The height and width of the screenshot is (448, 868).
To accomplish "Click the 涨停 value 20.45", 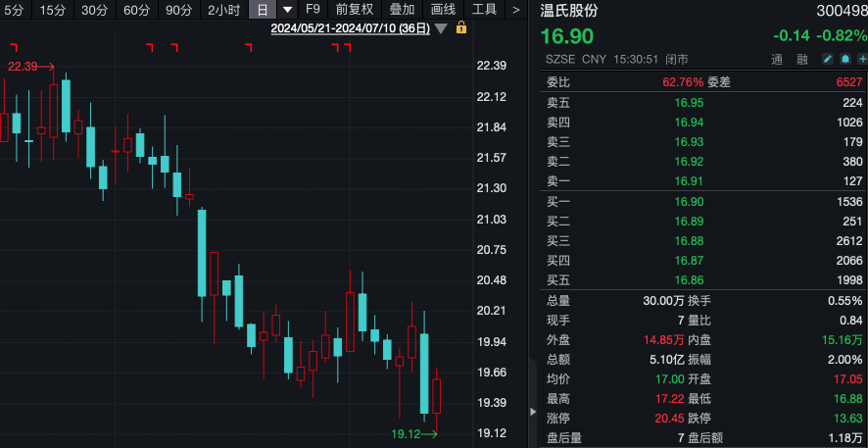I will (x=670, y=419).
